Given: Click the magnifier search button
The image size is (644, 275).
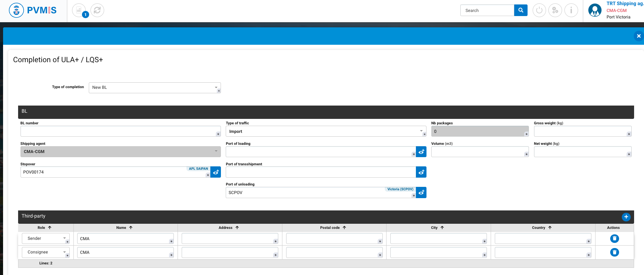Looking at the screenshot, I should pos(521,10).
